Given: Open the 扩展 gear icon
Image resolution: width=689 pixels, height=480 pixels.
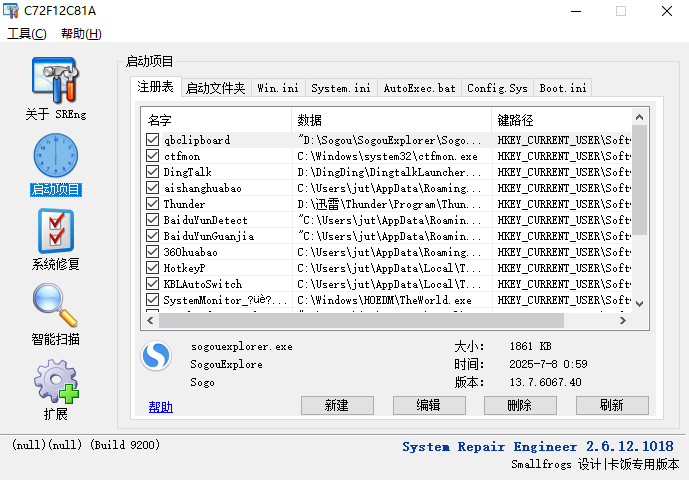Looking at the screenshot, I should tap(56, 381).
